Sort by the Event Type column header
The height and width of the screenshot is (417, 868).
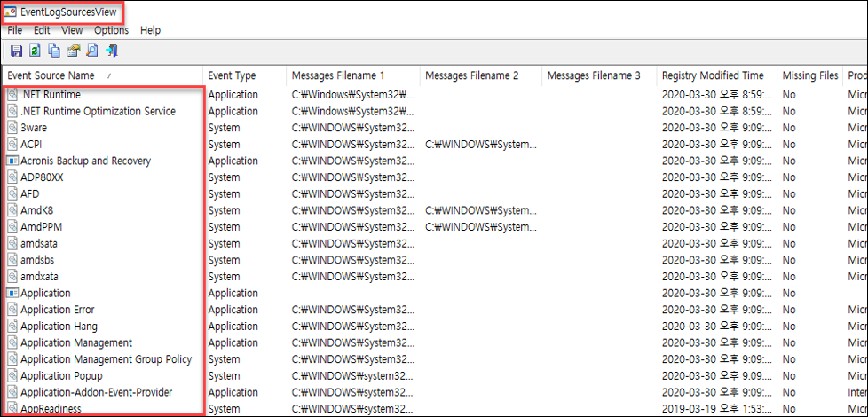[245, 75]
